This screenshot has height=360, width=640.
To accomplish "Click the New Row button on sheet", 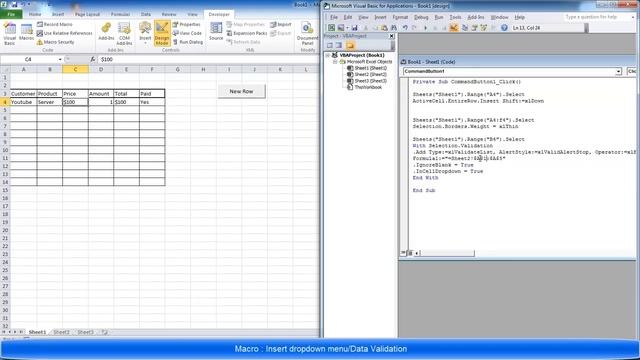I will [x=241, y=91].
